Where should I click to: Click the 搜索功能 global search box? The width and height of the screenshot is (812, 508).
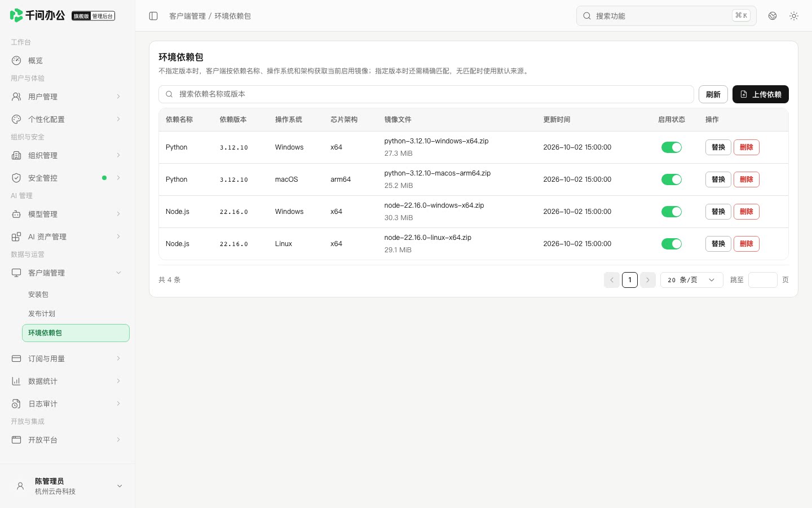667,16
